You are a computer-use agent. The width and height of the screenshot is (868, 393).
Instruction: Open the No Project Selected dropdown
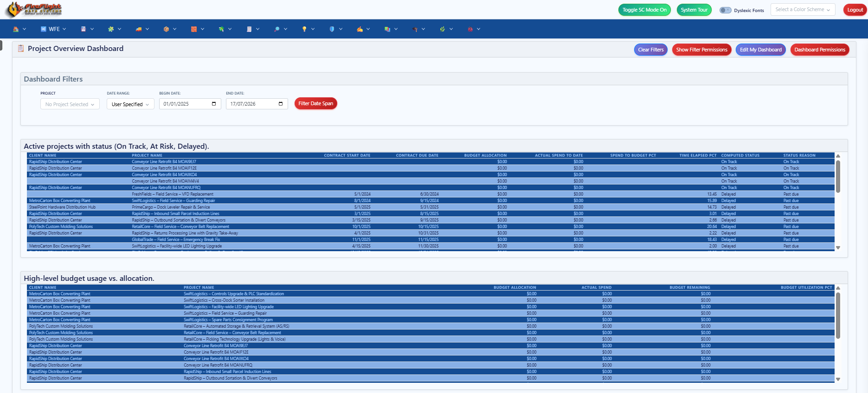click(70, 104)
